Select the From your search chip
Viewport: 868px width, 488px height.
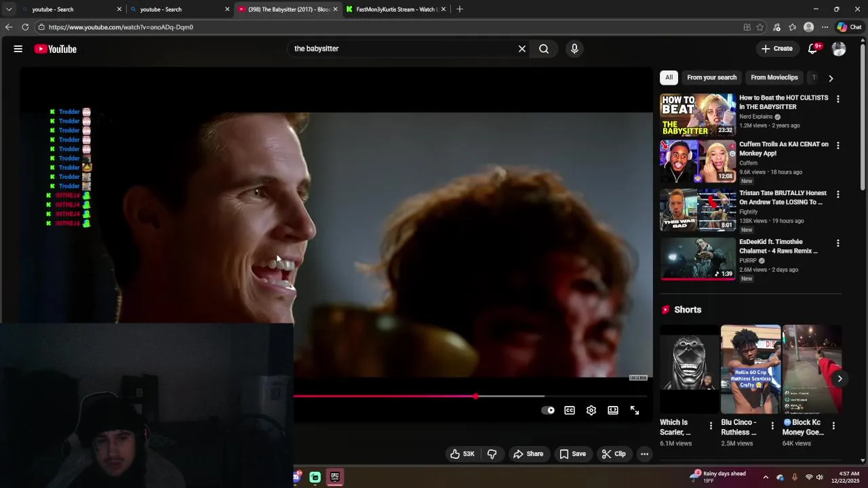click(x=711, y=77)
